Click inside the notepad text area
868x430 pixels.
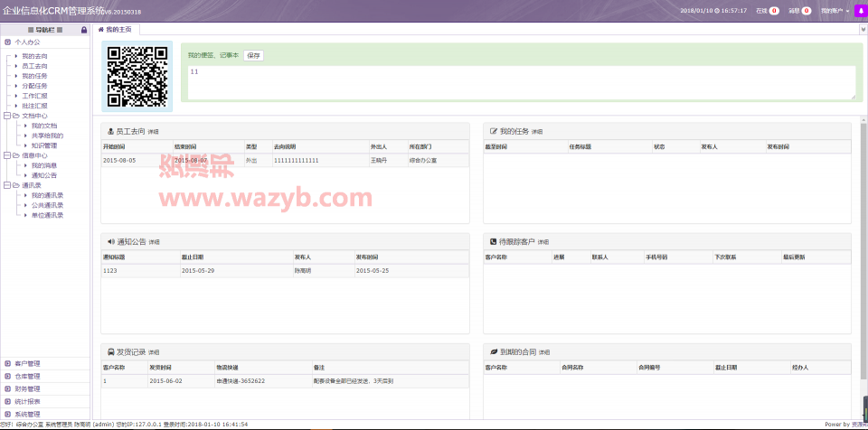(x=522, y=83)
